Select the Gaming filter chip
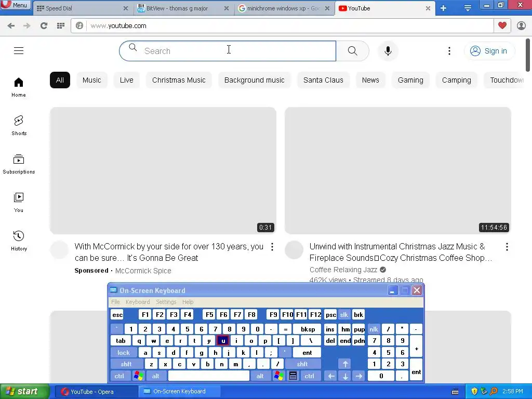532x399 pixels. [x=410, y=80]
